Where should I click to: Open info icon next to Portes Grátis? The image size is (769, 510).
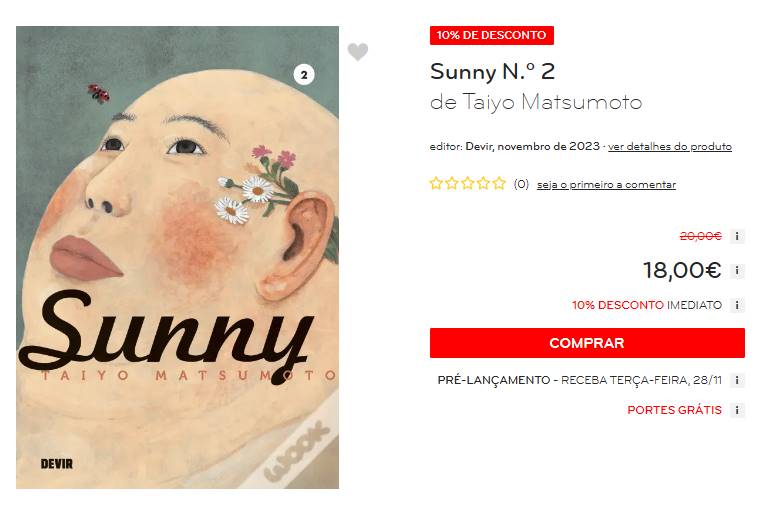click(x=737, y=410)
